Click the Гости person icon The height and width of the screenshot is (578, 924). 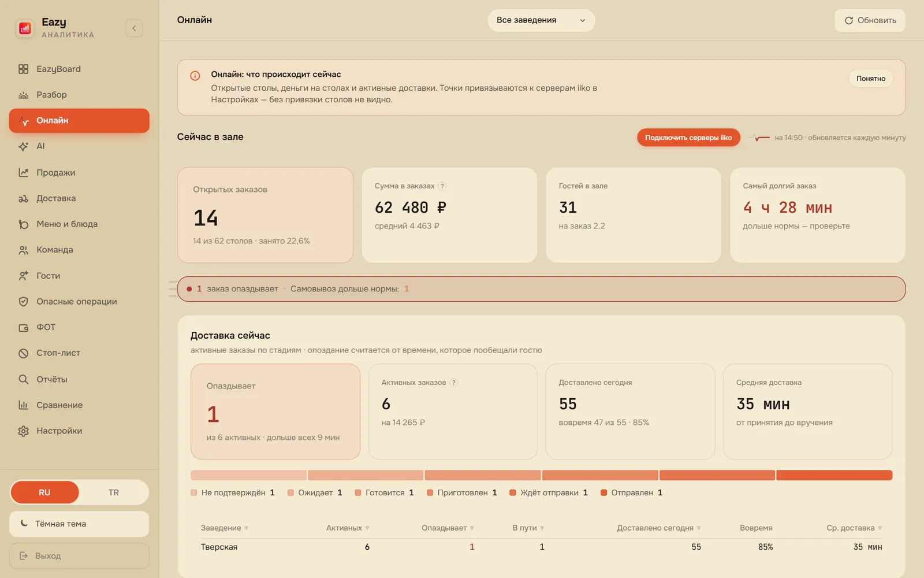click(x=23, y=276)
